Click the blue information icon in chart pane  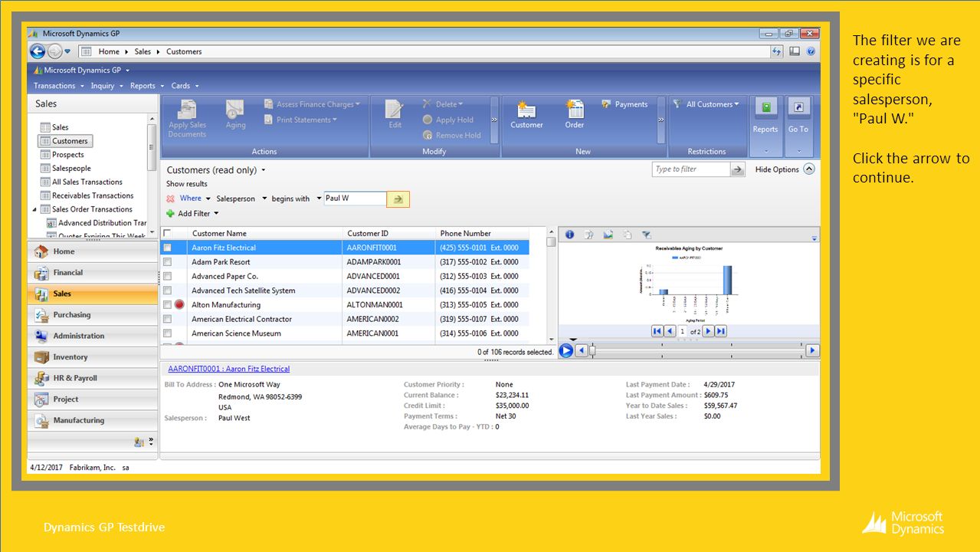[x=569, y=235]
